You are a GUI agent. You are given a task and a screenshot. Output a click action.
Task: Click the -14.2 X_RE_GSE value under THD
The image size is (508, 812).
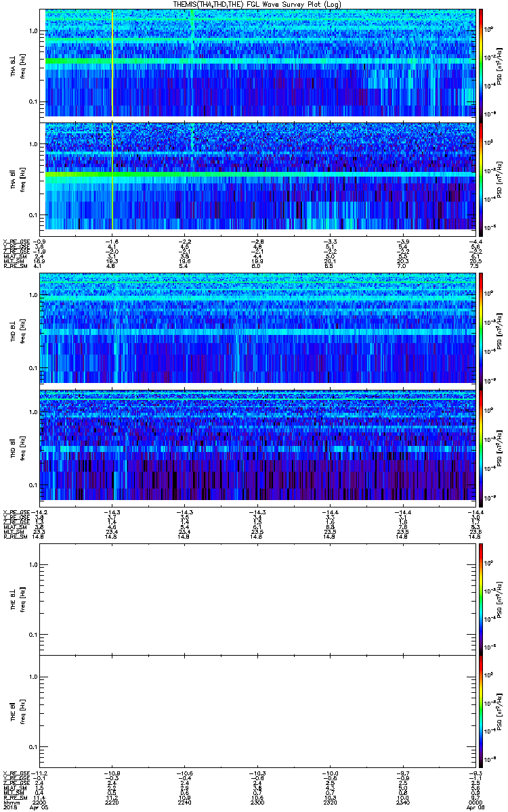pos(39,512)
